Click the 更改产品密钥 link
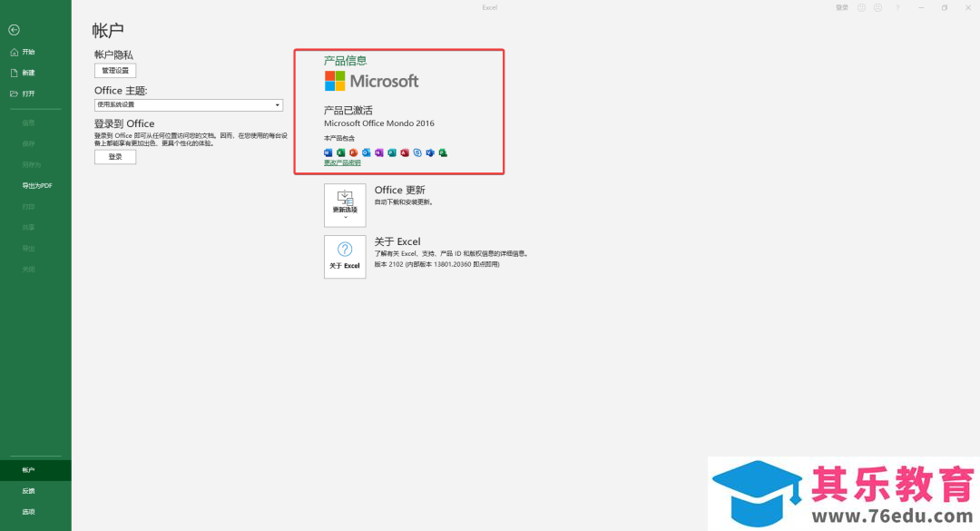The width and height of the screenshot is (980, 531). point(342,162)
